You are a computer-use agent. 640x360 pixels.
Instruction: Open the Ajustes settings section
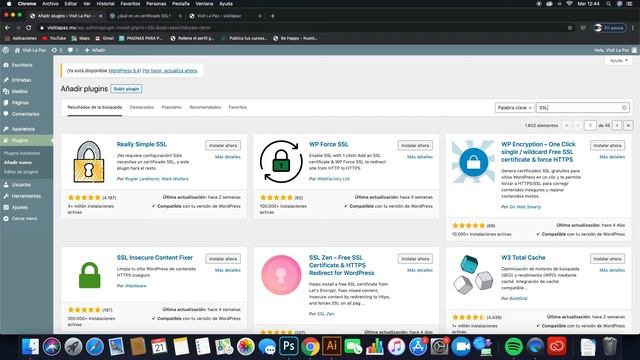20,207
